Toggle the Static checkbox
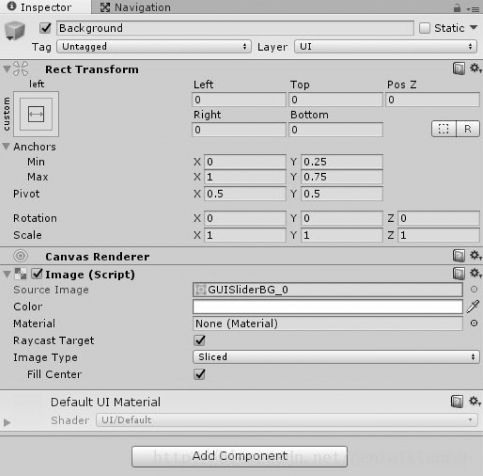This screenshot has width=483, height=476. [424, 28]
